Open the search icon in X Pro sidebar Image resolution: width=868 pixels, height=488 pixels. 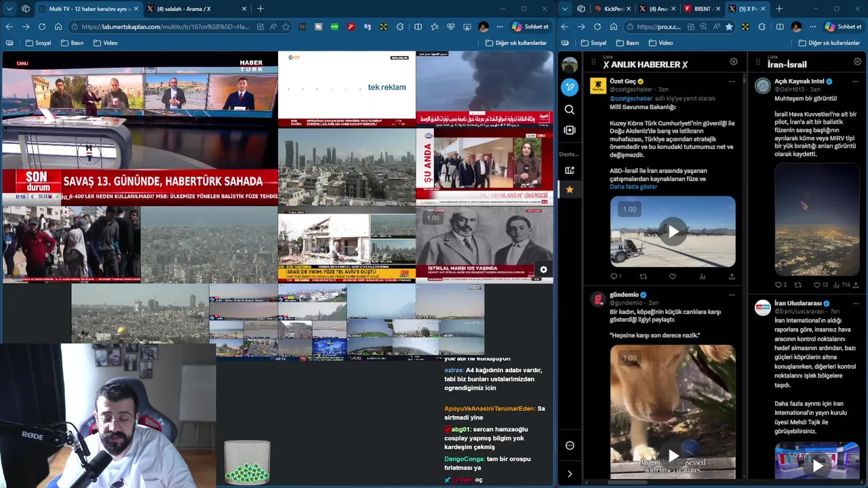(570, 109)
